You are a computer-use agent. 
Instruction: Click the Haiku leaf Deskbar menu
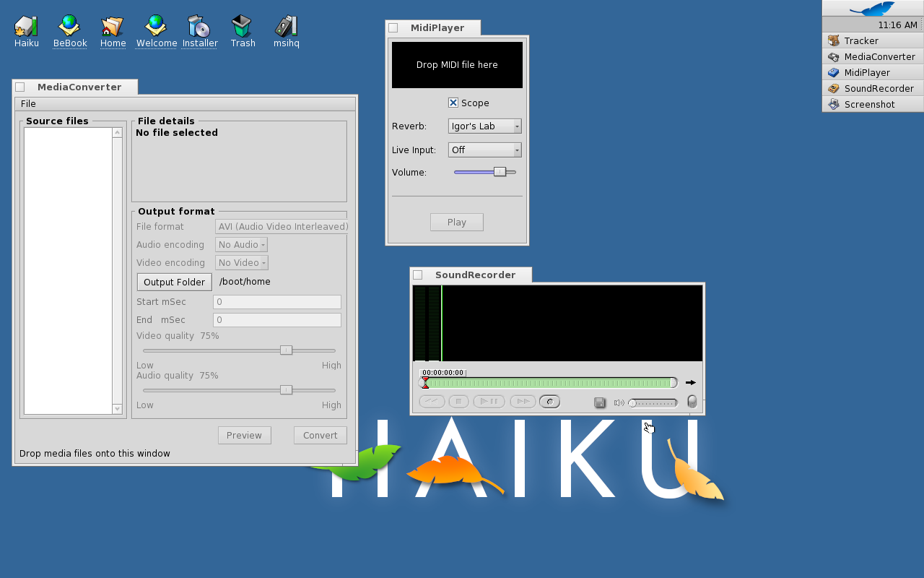(873, 9)
